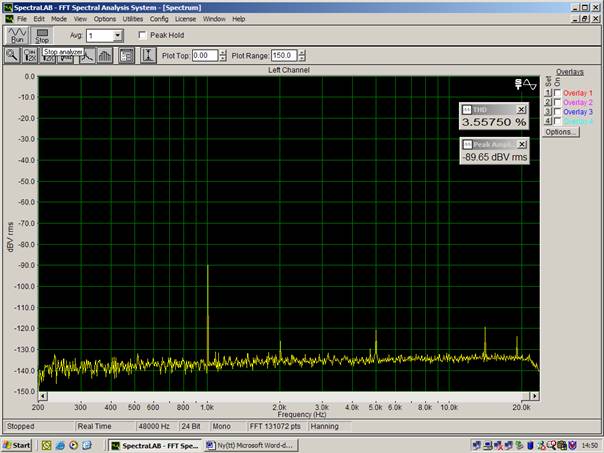
Task: Click the vertical auto-range I-beam icon
Action: [x=148, y=56]
